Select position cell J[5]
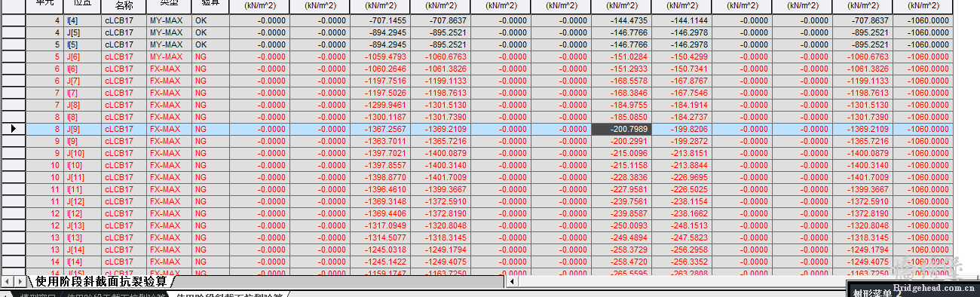The image size is (980, 297). tap(83, 32)
